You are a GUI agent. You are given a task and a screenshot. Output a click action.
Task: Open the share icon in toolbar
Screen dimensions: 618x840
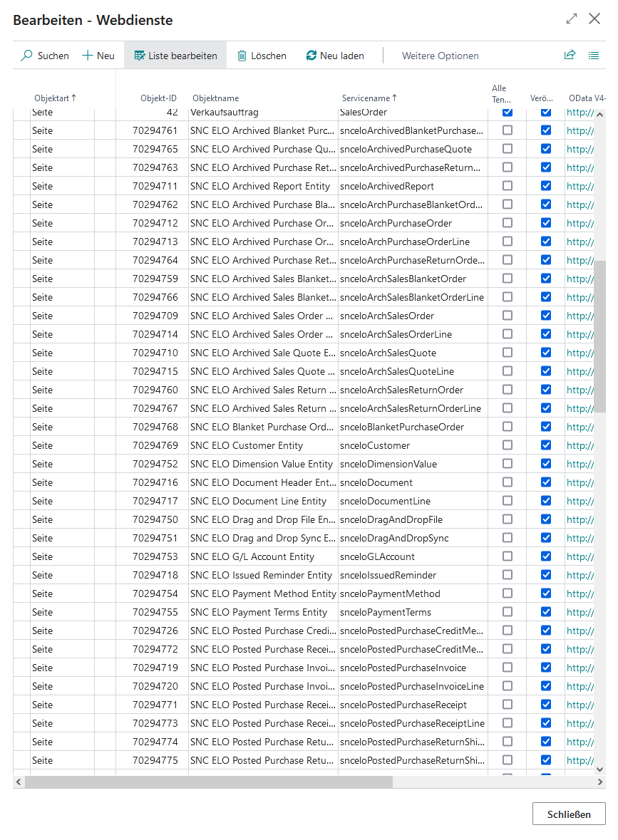[570, 55]
